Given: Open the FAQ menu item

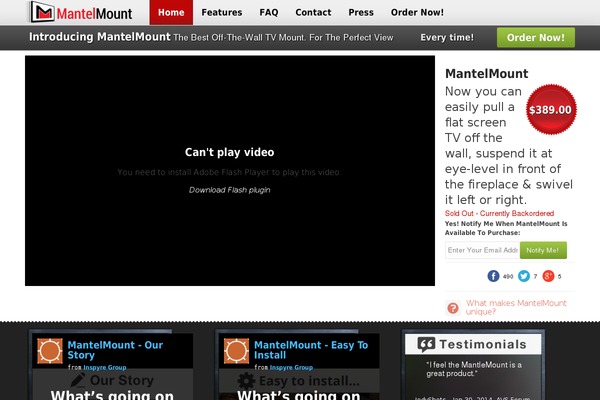Looking at the screenshot, I should (x=269, y=13).
